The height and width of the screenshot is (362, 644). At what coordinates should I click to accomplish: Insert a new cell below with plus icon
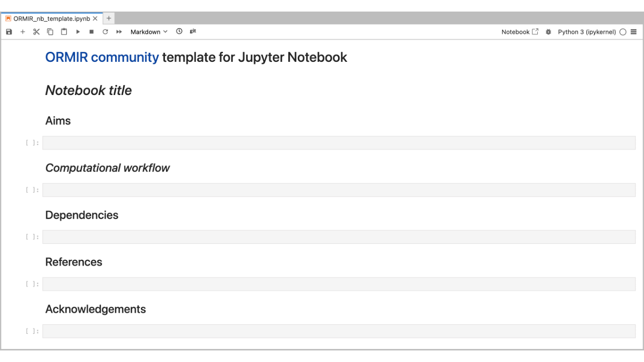tap(23, 32)
